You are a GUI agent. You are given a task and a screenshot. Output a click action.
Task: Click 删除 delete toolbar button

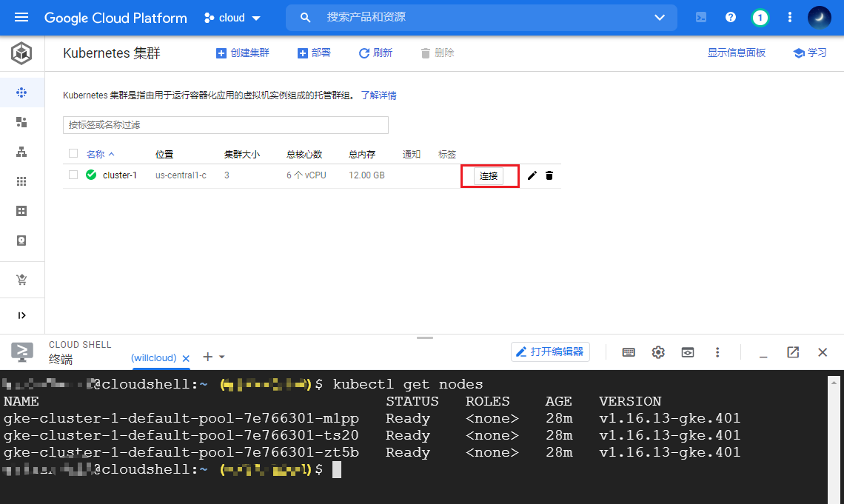point(437,53)
